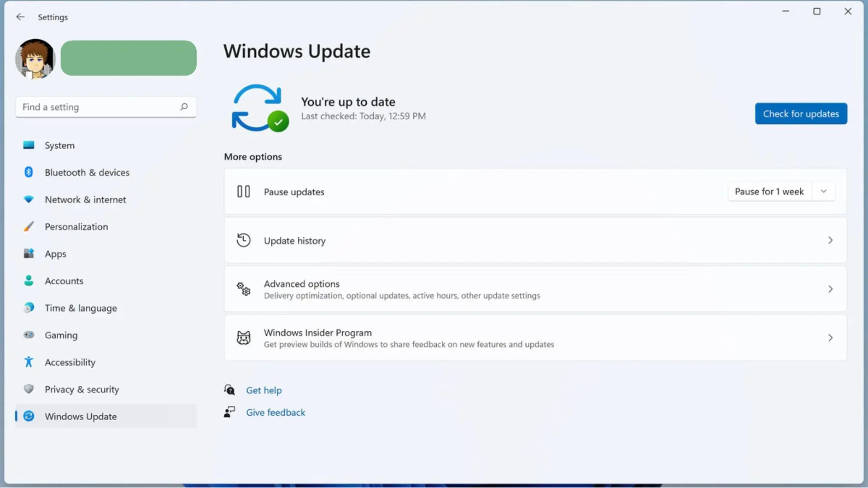Click the Personalization paintbrush icon

pyautogui.click(x=28, y=226)
